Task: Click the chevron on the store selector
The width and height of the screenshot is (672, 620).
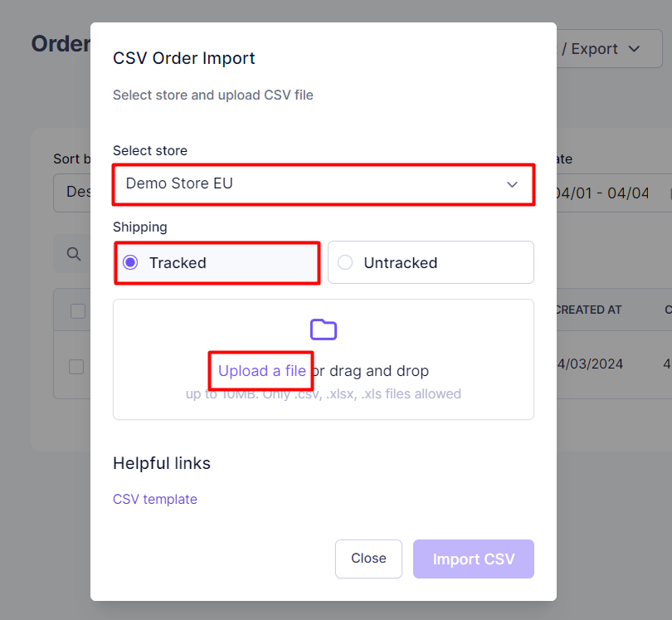Action: point(512,185)
